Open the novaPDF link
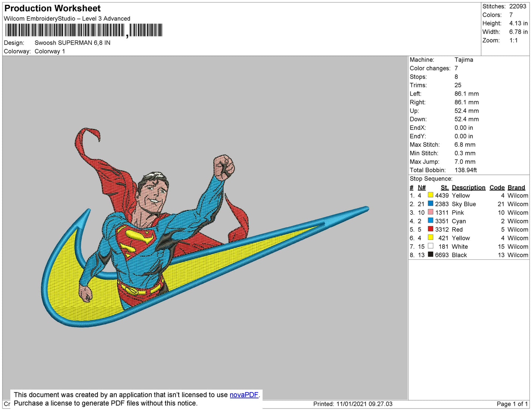 [244, 395]
